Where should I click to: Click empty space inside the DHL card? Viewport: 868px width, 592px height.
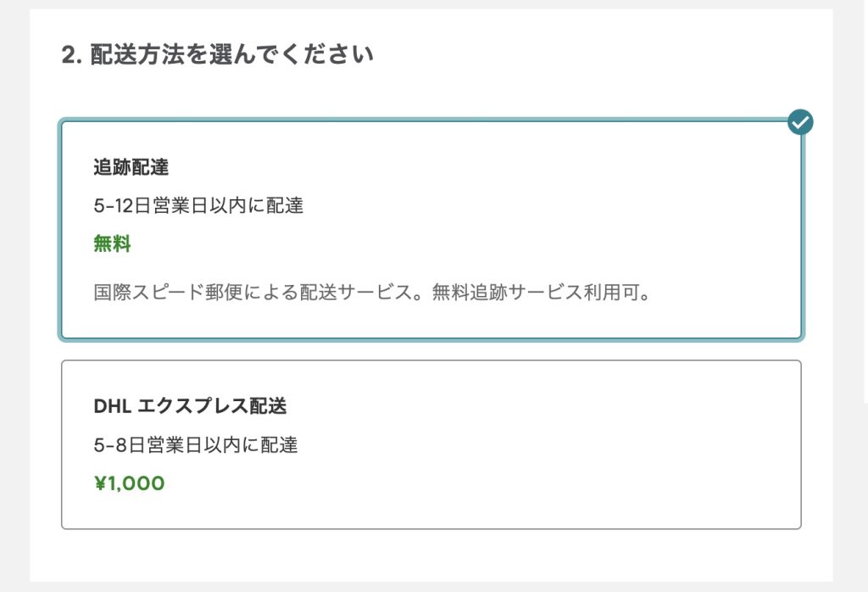point(593,475)
